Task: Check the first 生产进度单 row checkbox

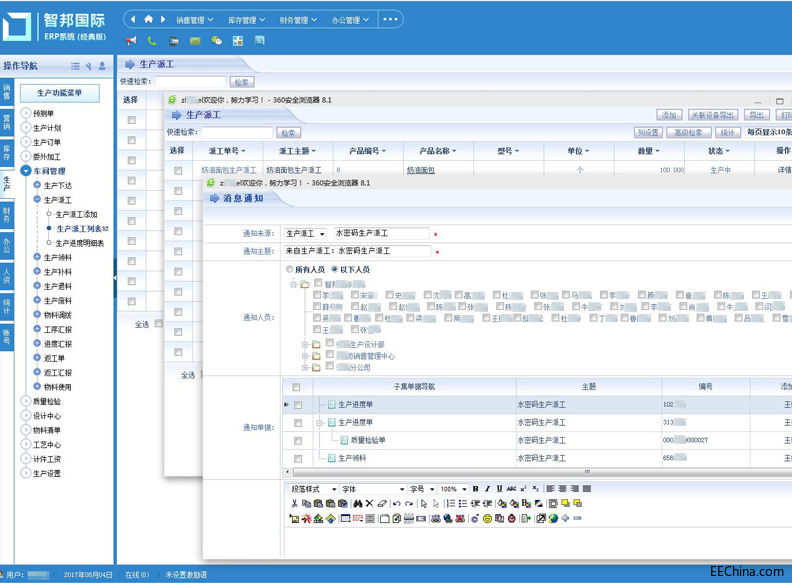Action: (x=298, y=405)
